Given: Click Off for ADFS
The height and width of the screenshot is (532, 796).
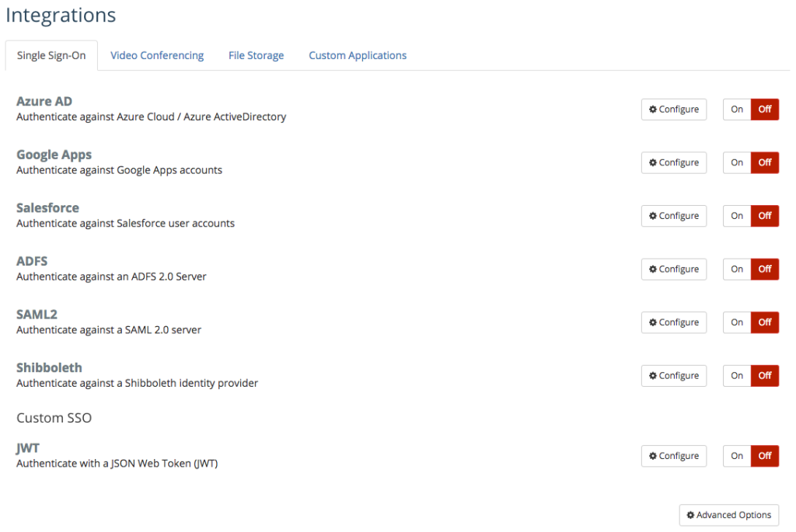Looking at the screenshot, I should pyautogui.click(x=765, y=269).
